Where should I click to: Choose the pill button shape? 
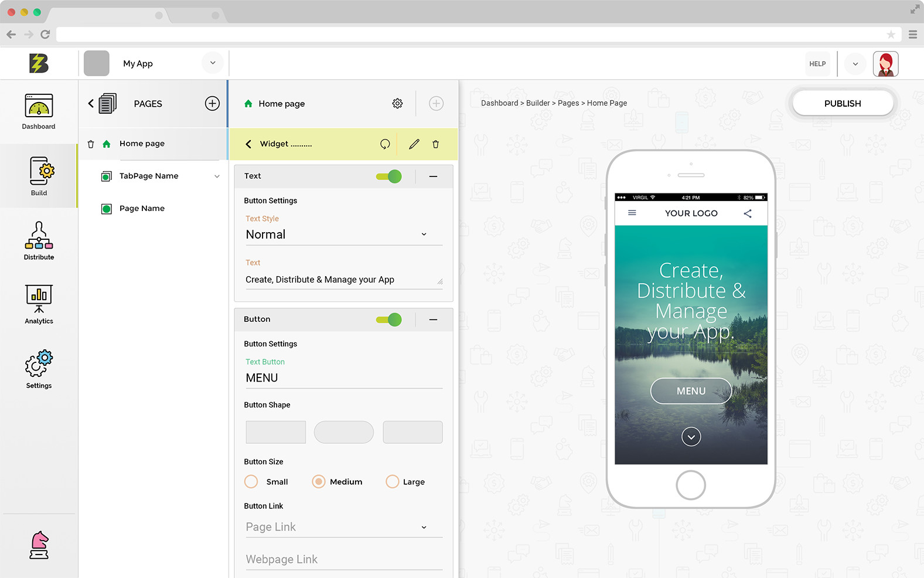344,432
